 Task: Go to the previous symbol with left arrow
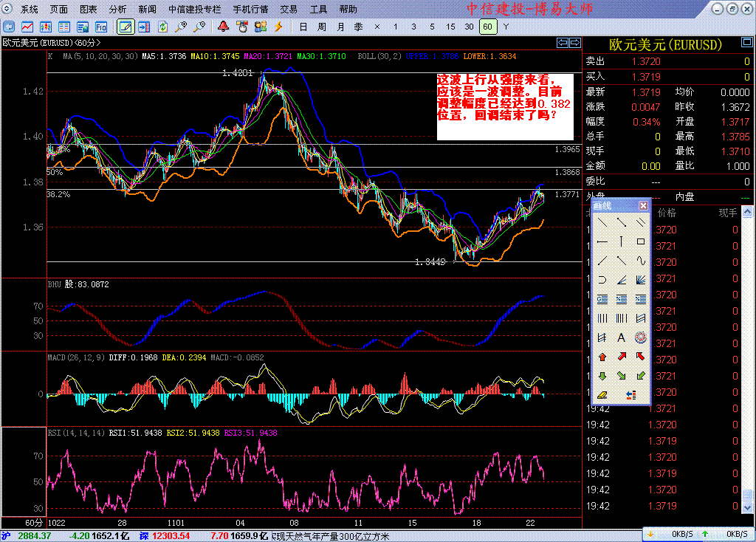562,42
